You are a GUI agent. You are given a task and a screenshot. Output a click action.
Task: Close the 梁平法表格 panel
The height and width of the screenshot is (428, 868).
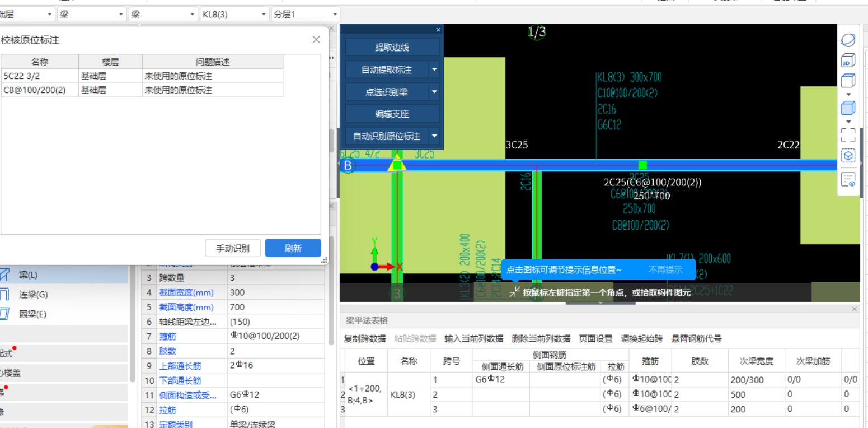click(x=855, y=309)
